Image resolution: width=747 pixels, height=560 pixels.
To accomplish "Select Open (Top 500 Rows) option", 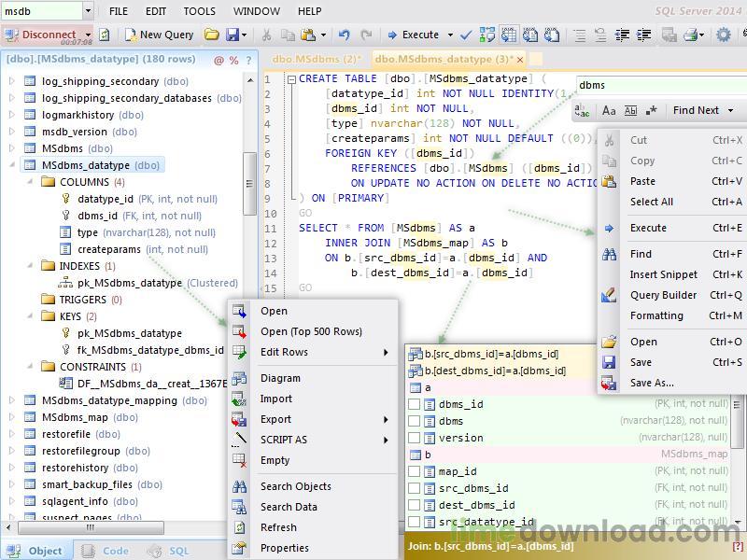I will point(311,331).
